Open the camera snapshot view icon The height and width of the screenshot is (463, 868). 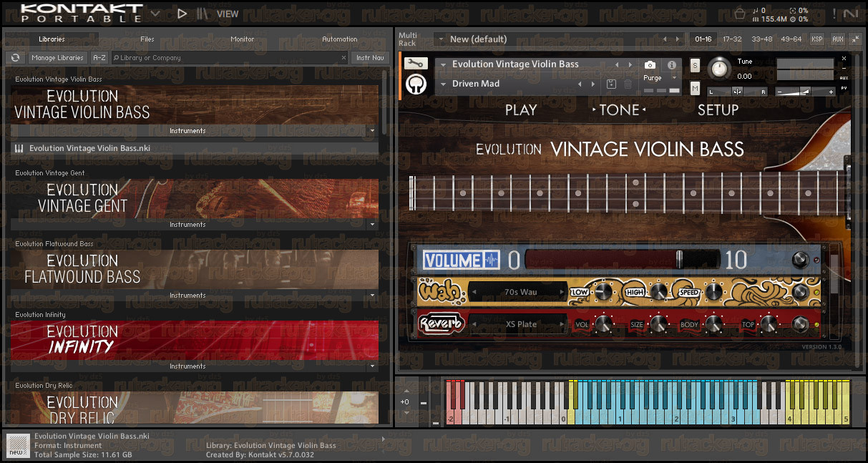650,65
